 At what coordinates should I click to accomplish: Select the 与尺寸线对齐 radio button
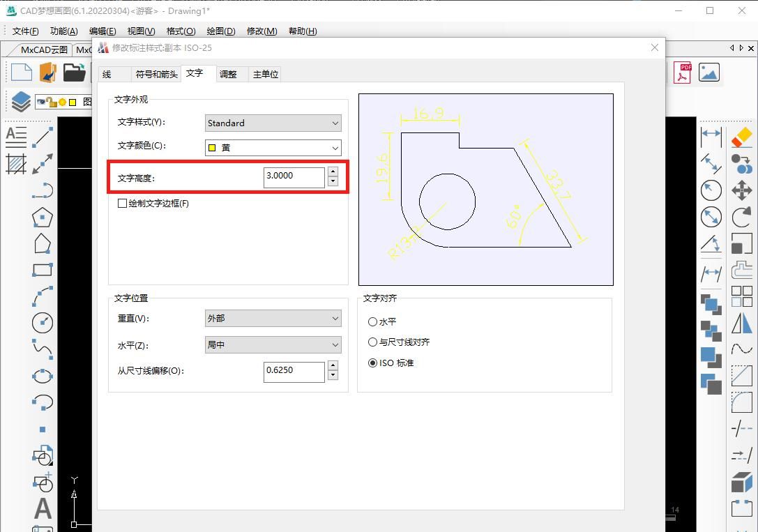click(x=374, y=341)
